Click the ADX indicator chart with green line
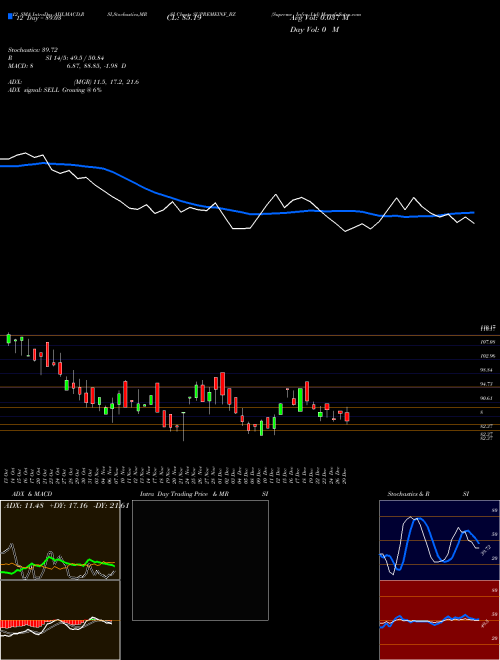 (x=60, y=540)
